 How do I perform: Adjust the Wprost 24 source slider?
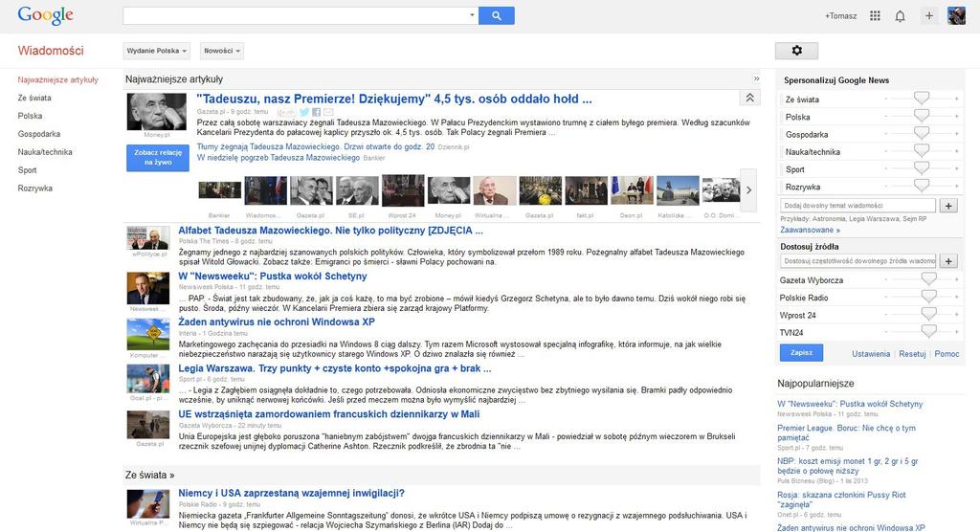coord(928,315)
